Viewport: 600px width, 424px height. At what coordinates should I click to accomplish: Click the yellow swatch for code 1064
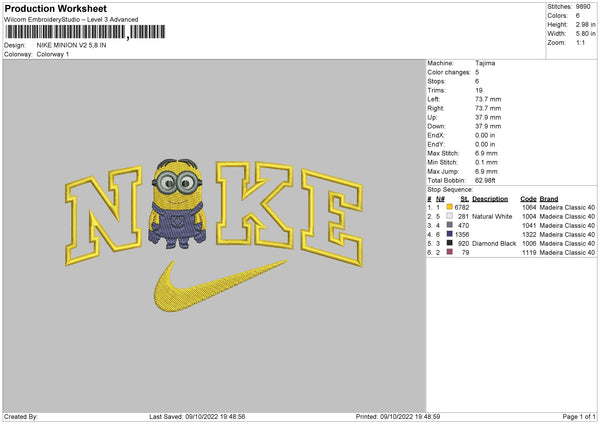coord(450,207)
